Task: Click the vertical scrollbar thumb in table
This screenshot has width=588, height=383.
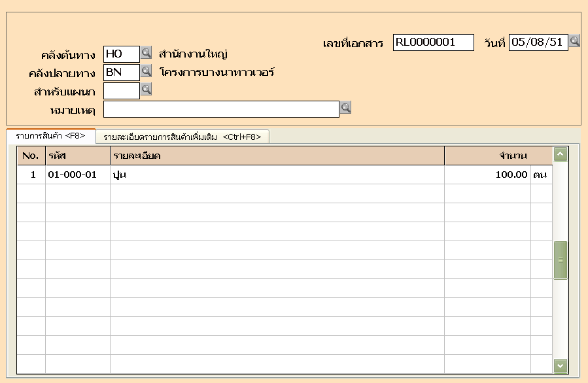Action: (x=561, y=259)
